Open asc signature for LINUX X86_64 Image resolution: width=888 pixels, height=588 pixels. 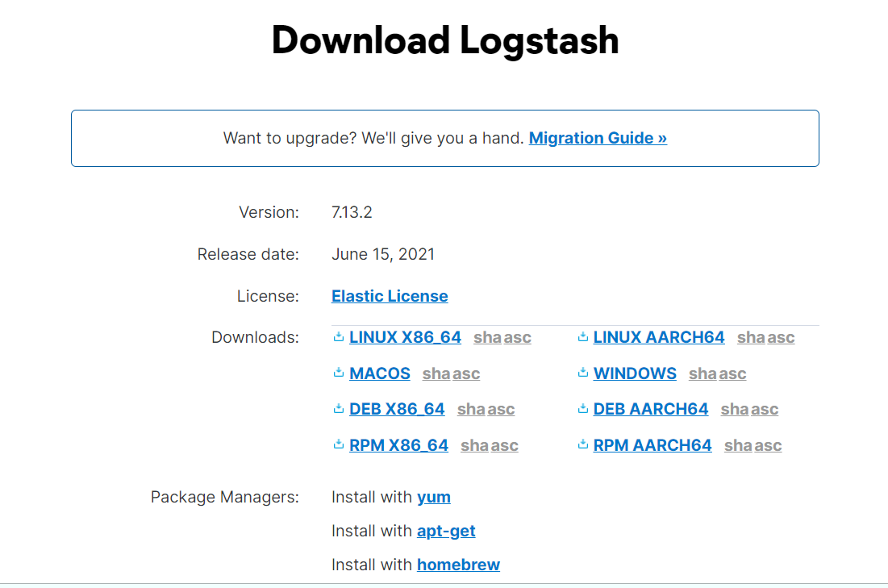(518, 338)
